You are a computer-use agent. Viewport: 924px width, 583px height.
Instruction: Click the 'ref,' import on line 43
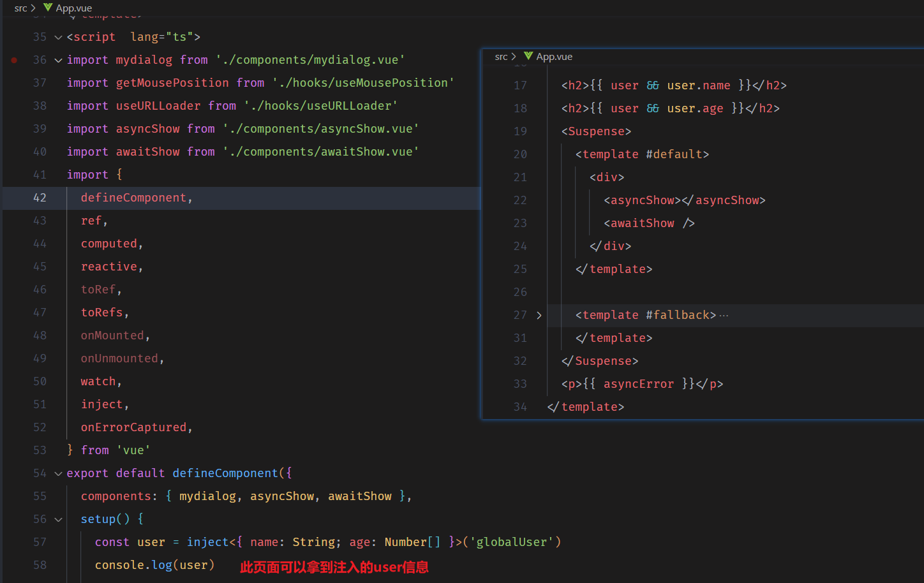(94, 221)
